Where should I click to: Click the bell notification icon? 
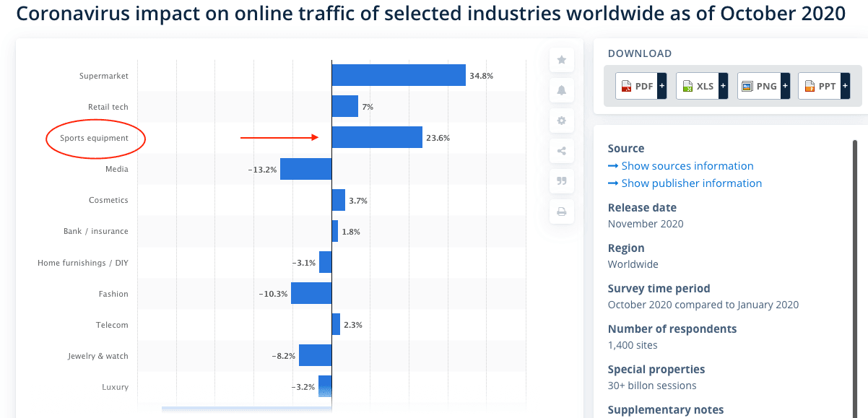pos(562,90)
